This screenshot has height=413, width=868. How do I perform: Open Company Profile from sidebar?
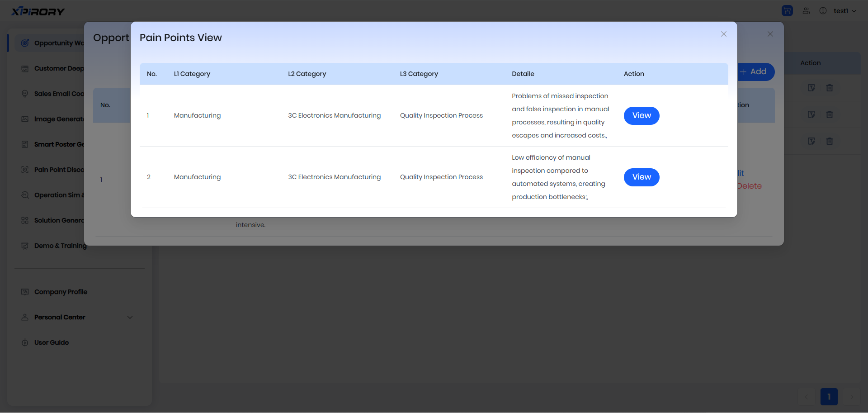point(61,292)
